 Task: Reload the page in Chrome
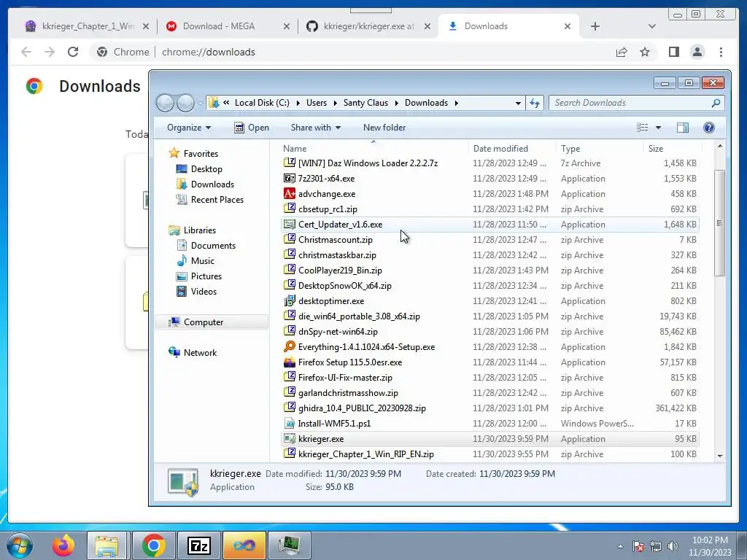73,52
